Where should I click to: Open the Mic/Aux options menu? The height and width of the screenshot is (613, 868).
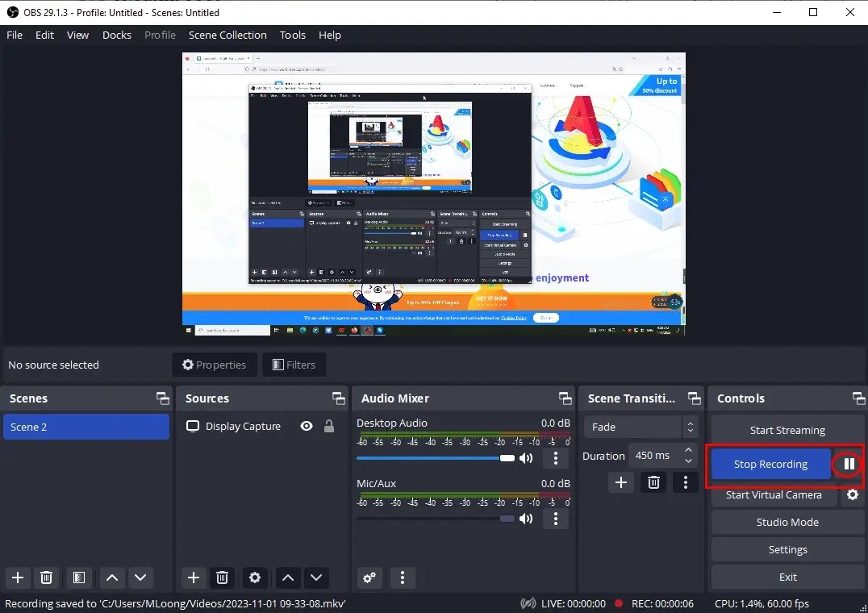556,519
